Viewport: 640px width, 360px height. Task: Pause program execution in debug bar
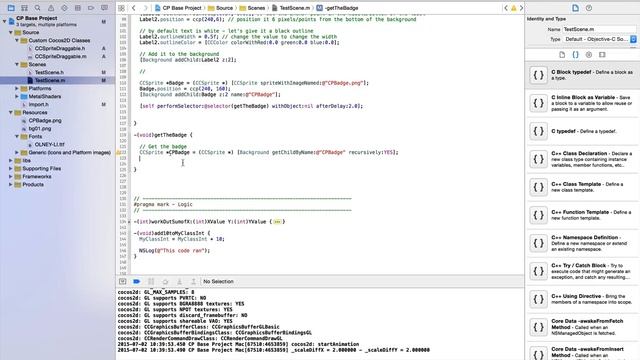(151, 281)
